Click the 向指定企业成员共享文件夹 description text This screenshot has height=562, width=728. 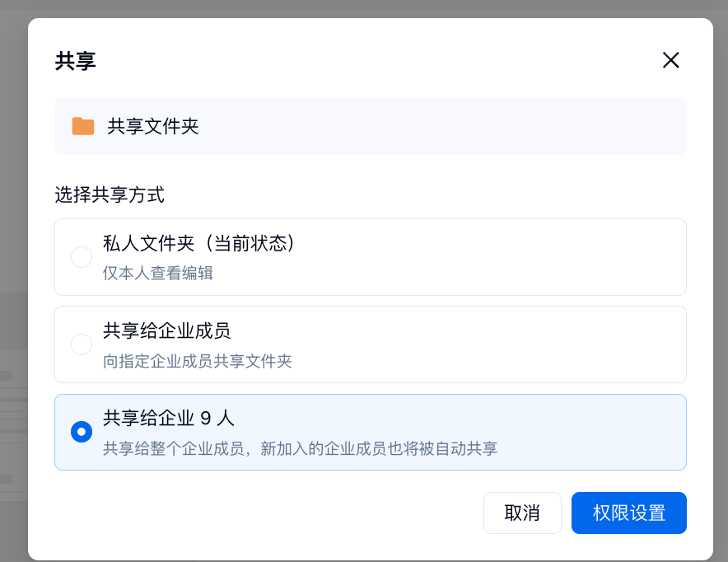[198, 360]
